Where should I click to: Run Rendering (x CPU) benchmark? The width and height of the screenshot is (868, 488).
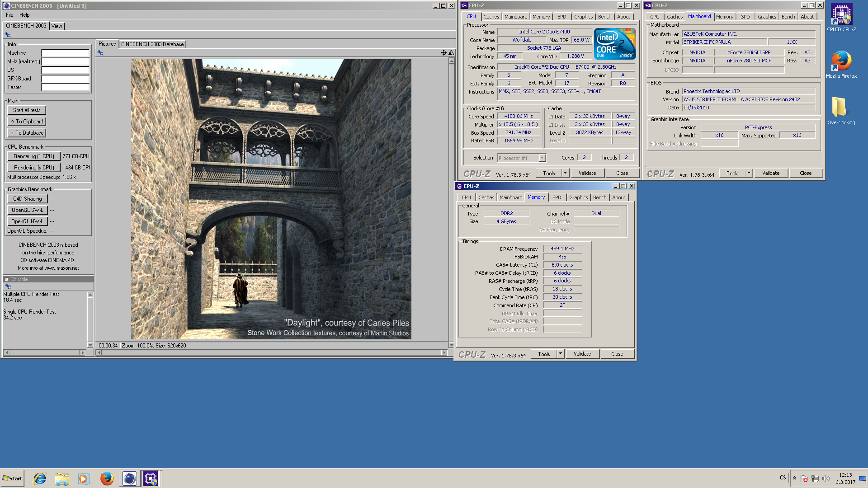click(34, 168)
